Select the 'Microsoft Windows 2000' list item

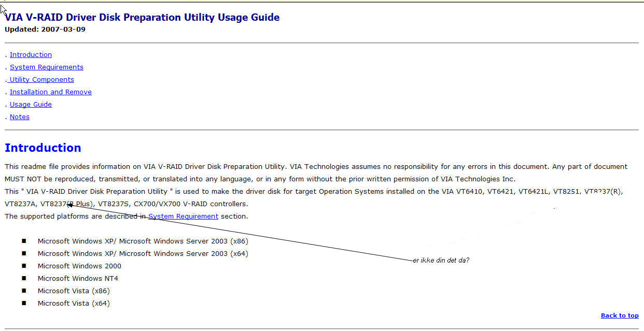[79, 266]
